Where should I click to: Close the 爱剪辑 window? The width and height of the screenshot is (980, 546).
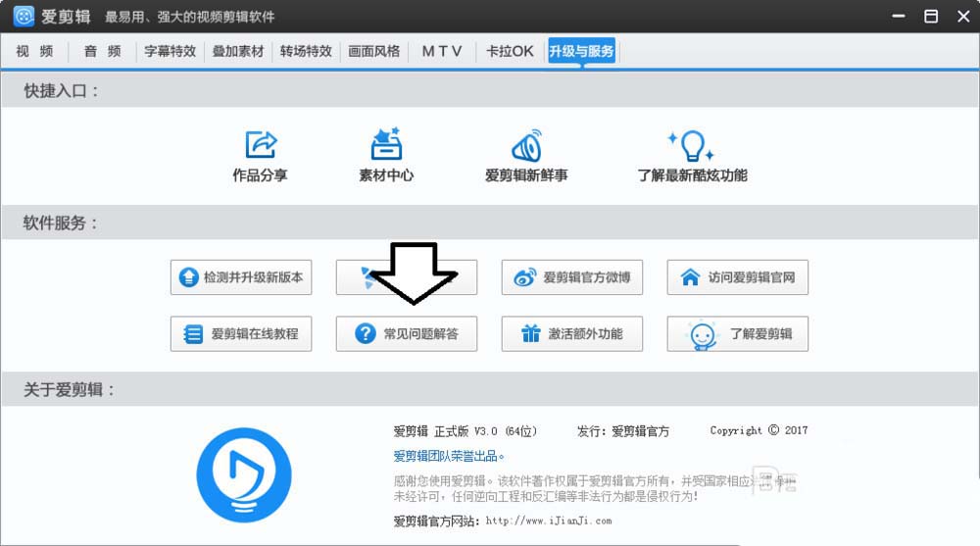click(963, 17)
